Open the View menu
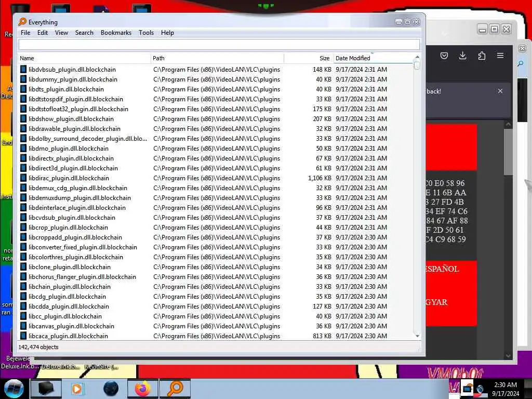532x399 pixels. coord(61,33)
